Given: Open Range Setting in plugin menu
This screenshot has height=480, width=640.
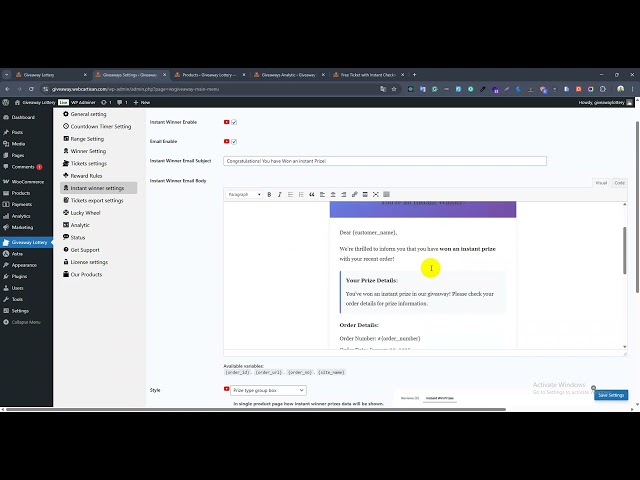Looking at the screenshot, I should pyautogui.click(x=84, y=139).
